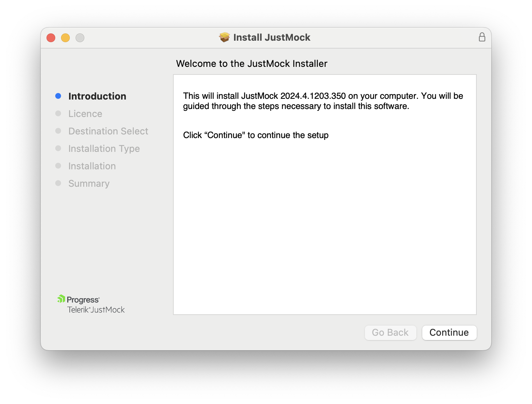The image size is (532, 404).
Task: Click the grey bullet beside Installation Type
Action: click(x=58, y=149)
